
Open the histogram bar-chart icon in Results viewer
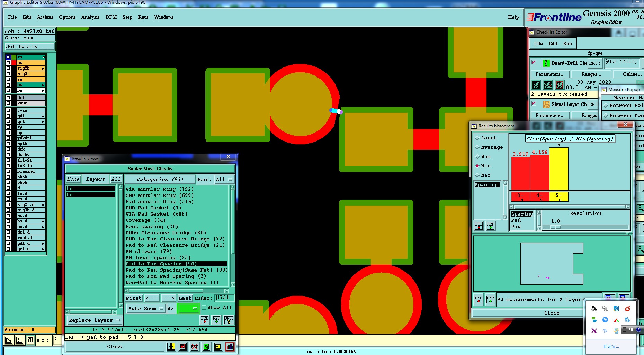click(230, 346)
